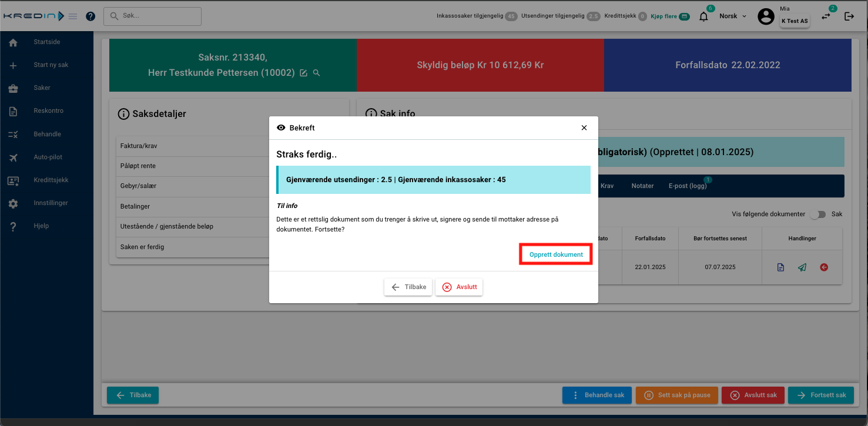Open the notifications bell

click(703, 16)
